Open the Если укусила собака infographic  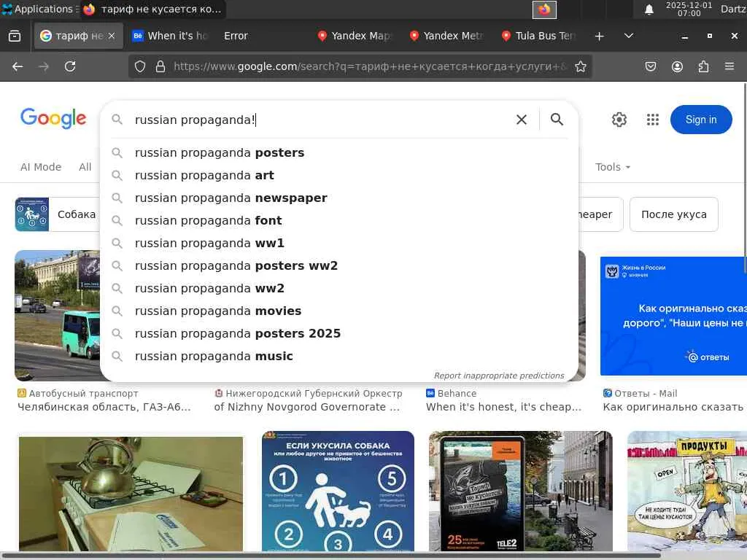click(x=338, y=491)
